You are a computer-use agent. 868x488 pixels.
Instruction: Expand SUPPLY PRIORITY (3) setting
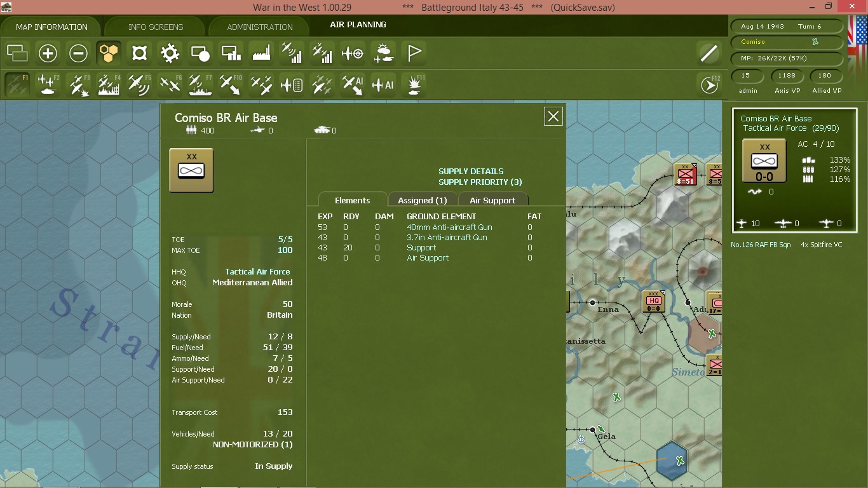(480, 182)
